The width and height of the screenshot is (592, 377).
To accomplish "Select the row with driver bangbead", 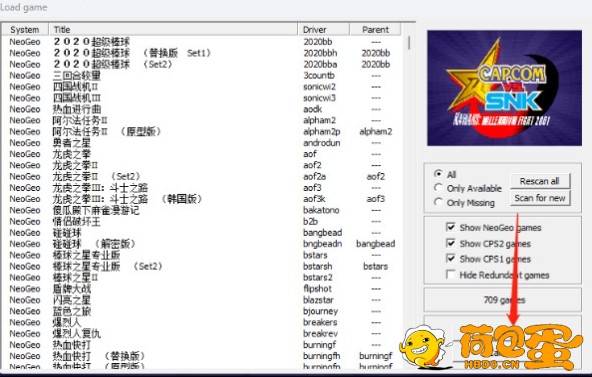I will pos(202,233).
